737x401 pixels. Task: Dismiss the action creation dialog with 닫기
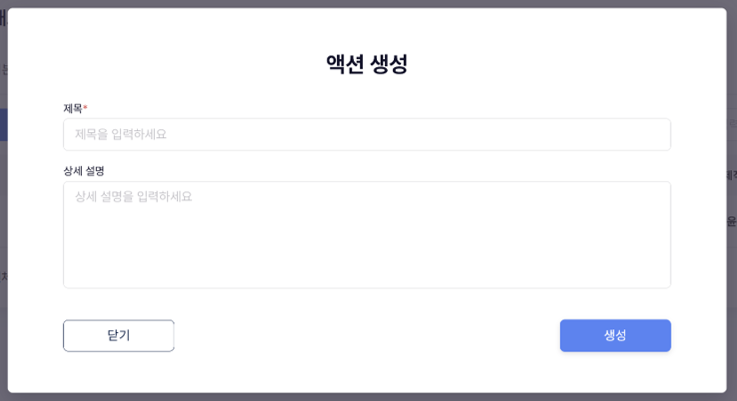click(118, 335)
